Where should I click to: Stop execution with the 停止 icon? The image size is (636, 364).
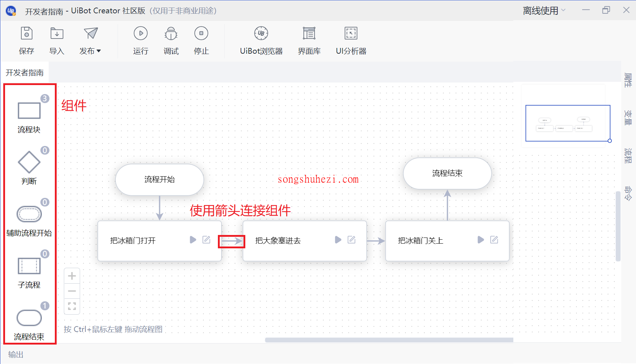pos(201,33)
